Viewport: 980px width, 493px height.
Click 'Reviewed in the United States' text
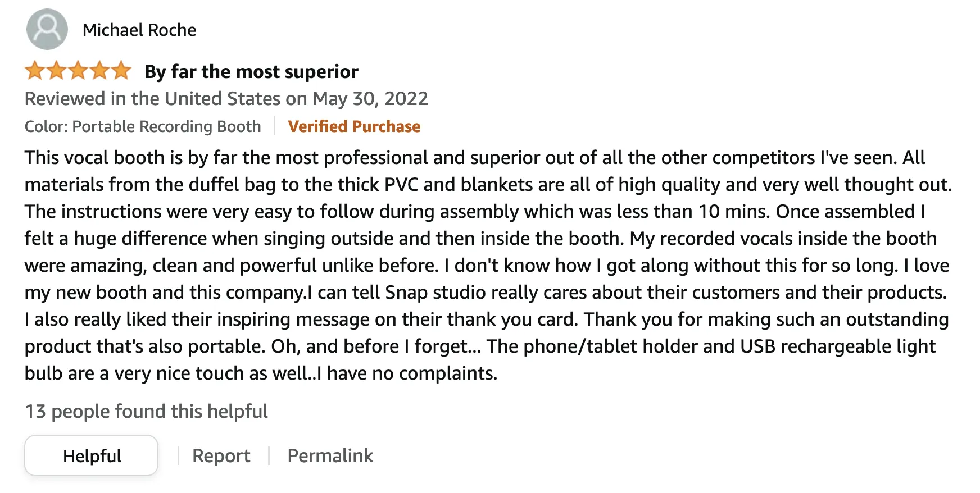click(152, 99)
